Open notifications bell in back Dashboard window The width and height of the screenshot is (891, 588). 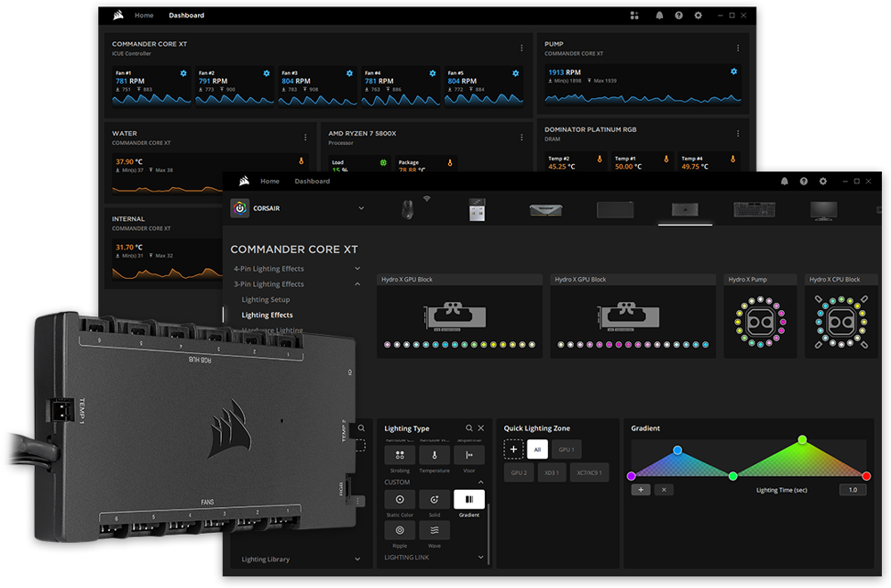[659, 15]
